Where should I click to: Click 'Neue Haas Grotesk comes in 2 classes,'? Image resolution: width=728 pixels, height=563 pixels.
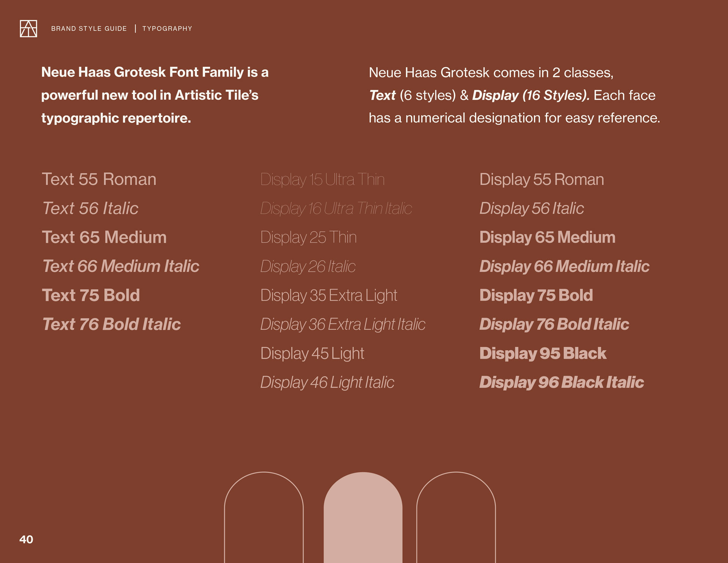pos(491,72)
